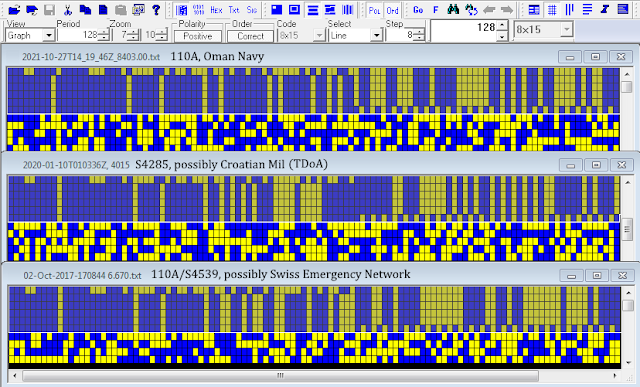Select the 110A/S4539 Swiss Emergency Network title
The height and width of the screenshot is (387, 640).
click(x=281, y=274)
